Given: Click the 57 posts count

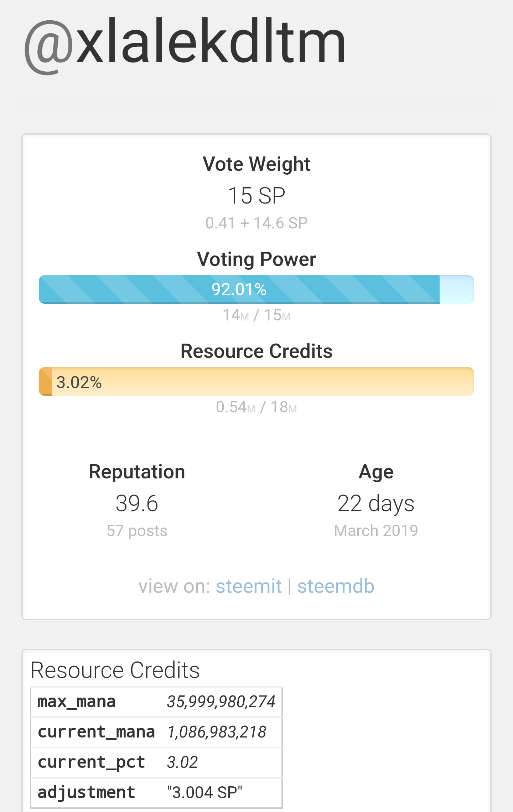Looking at the screenshot, I should pos(137,531).
